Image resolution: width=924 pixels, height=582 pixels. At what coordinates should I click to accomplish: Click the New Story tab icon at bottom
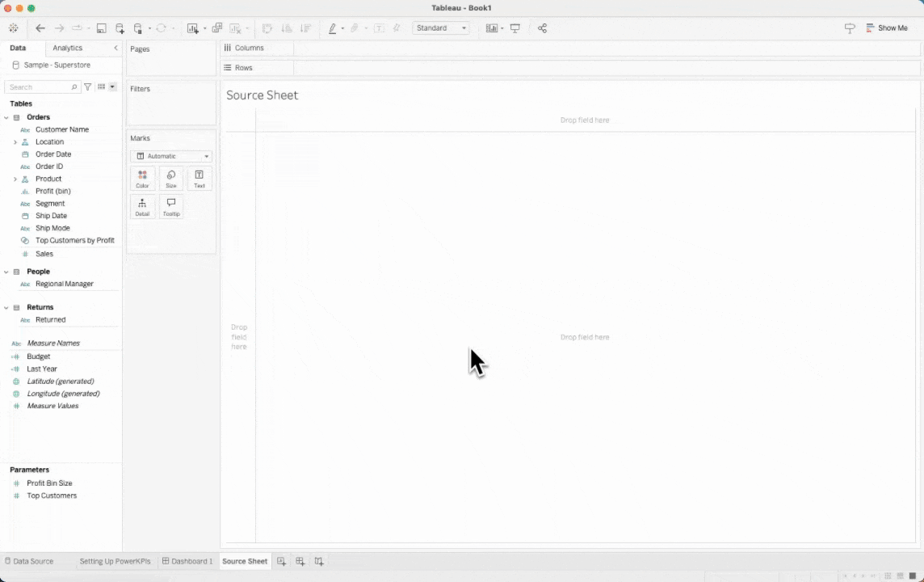click(319, 561)
